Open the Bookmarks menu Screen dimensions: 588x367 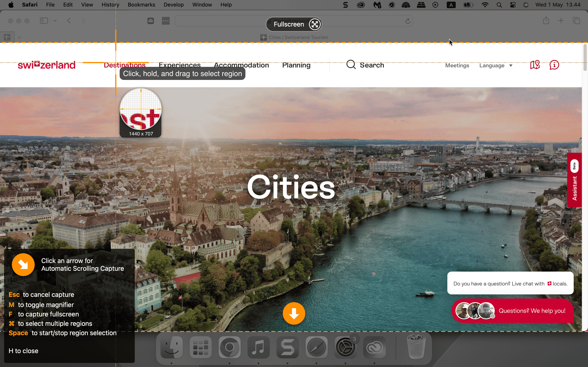pos(141,5)
